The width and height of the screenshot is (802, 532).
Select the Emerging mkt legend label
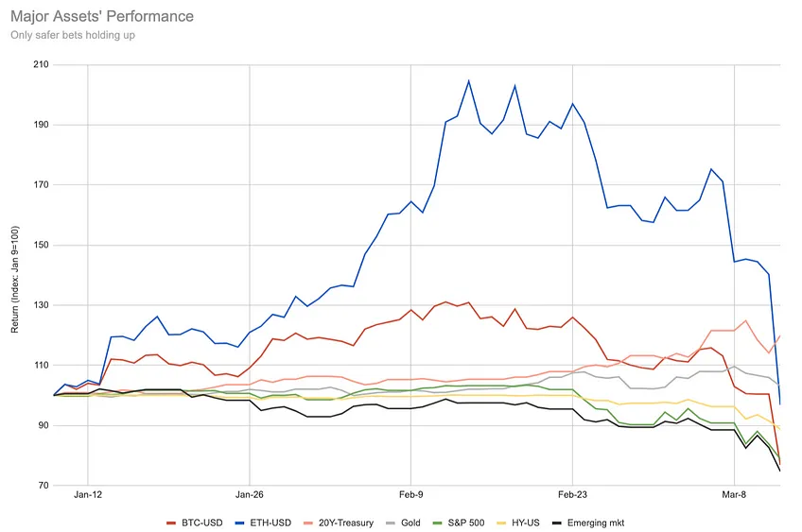point(596,523)
